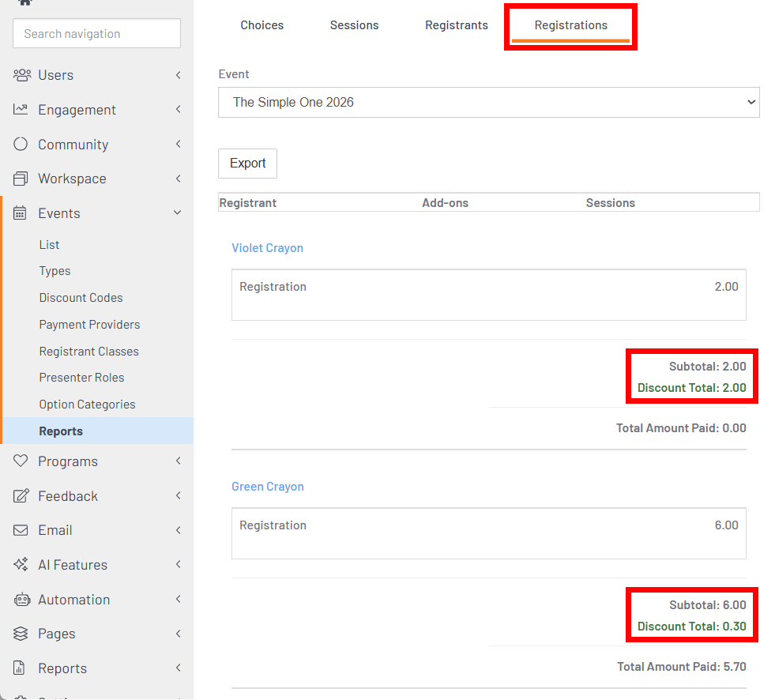Focus the Search navigation field
Screen dimensions: 775x700
tap(96, 34)
